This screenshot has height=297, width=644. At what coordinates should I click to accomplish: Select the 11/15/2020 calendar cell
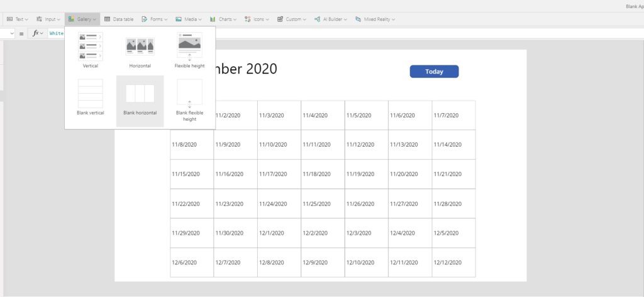click(x=192, y=174)
